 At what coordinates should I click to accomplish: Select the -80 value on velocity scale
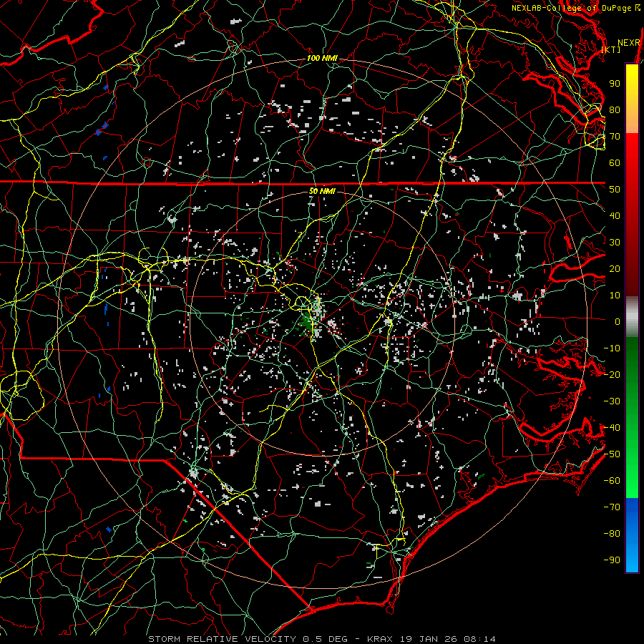612,534
